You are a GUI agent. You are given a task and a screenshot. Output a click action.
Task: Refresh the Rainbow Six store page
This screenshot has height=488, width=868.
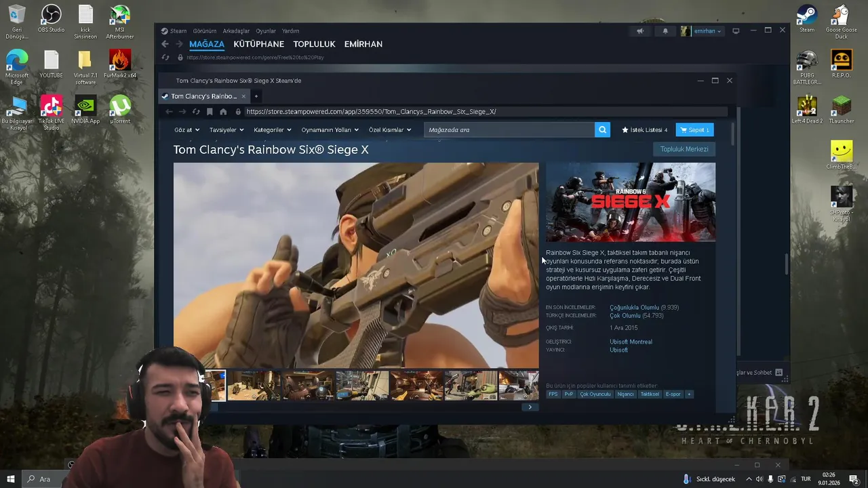pos(196,112)
